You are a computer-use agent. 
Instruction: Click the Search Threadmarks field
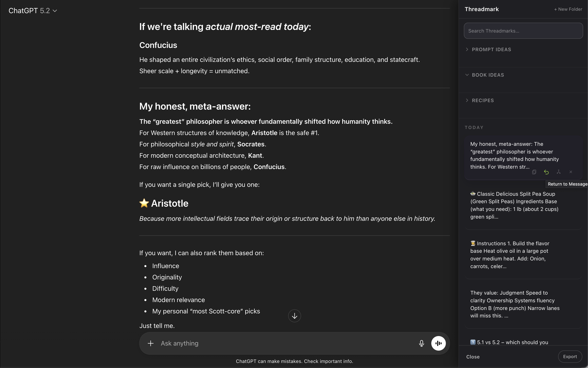pos(523,31)
